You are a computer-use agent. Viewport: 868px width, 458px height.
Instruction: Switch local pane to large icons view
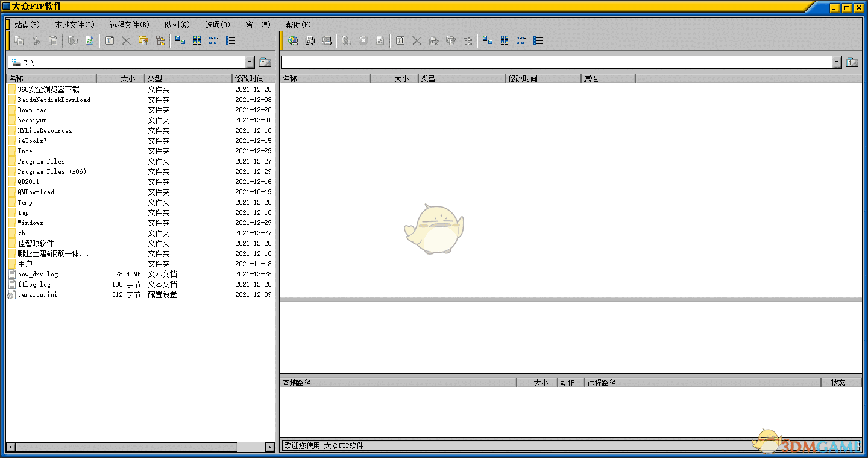pyautogui.click(x=180, y=40)
